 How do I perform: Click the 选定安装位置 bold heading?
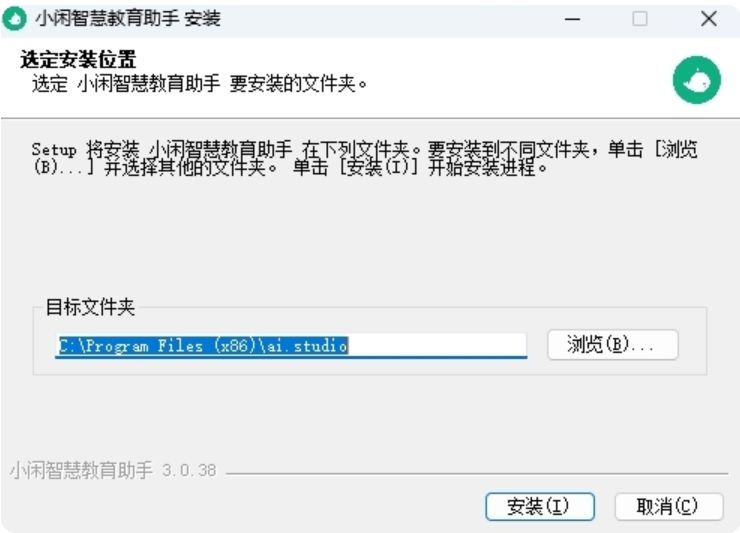pos(78,60)
